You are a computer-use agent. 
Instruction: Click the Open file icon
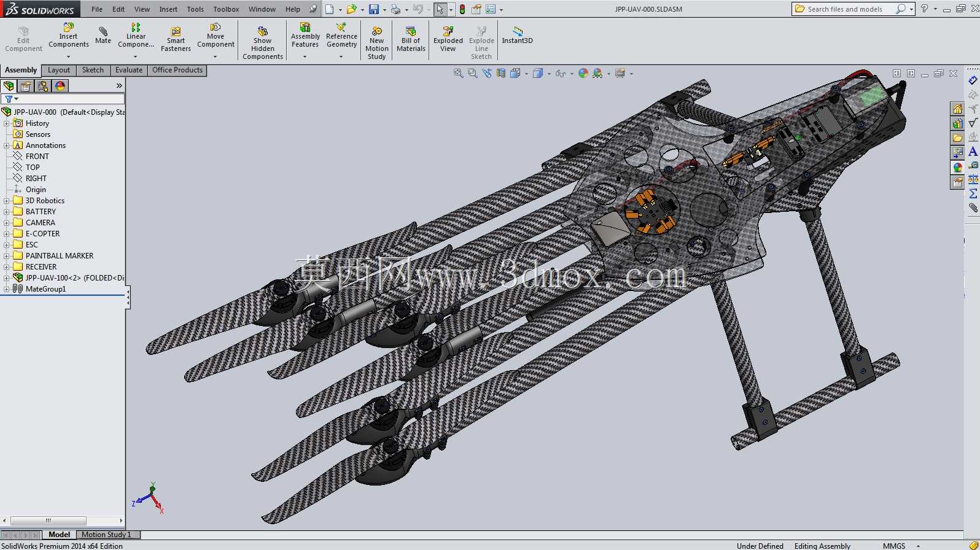tap(351, 9)
